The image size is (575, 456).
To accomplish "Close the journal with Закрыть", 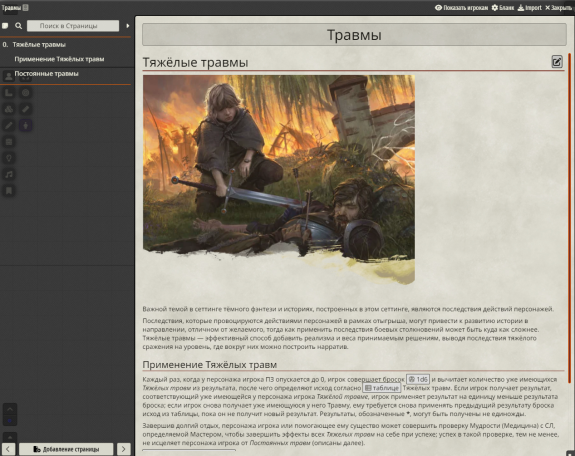I will coord(558,7).
